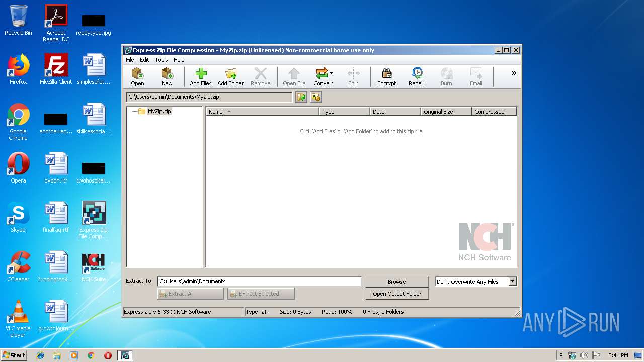Click the Split toolbar icon
The height and width of the screenshot is (362, 644).
[x=353, y=77]
